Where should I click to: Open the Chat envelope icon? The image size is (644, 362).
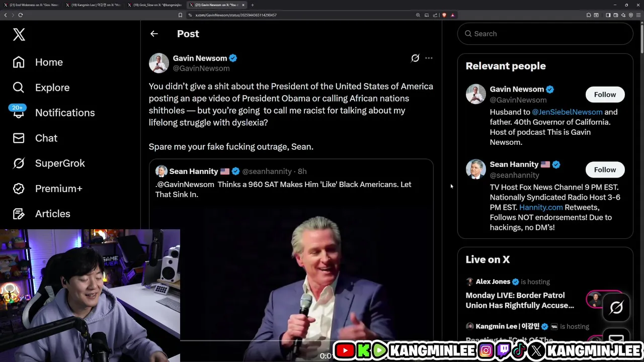[19, 138]
